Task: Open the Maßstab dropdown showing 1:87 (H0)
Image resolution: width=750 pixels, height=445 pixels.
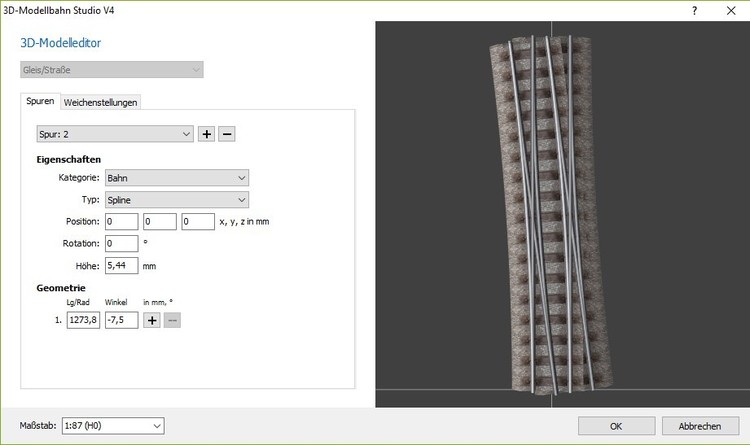Action: click(x=113, y=426)
